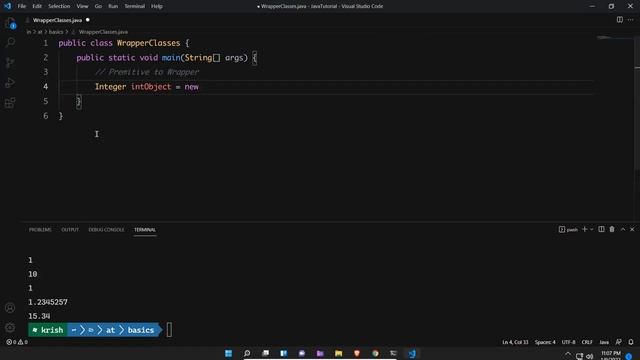Click the terminal prompt input cursor
The width and height of the screenshot is (640, 360).
pyautogui.click(x=169, y=330)
